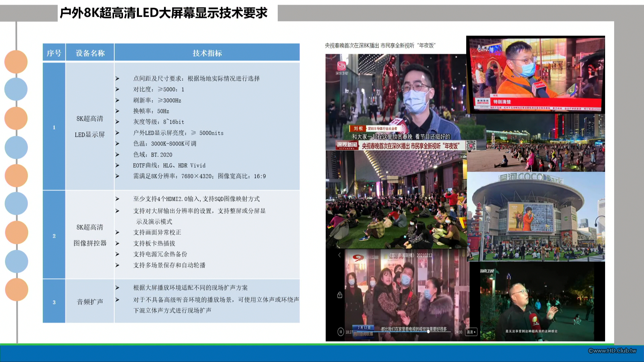Click the topmost blue circle on left timeline
Viewport: 644px width, 362px height.
pyautogui.click(x=16, y=89)
